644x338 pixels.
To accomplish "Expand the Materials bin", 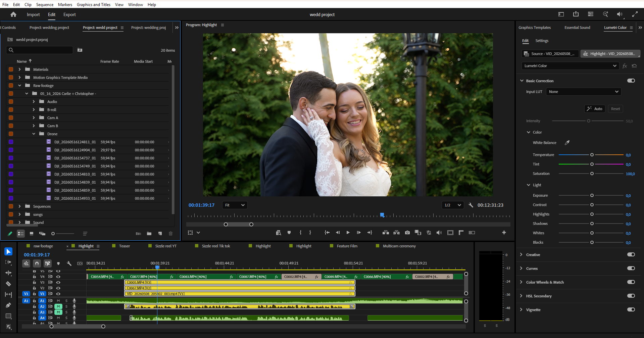I will click(19, 69).
